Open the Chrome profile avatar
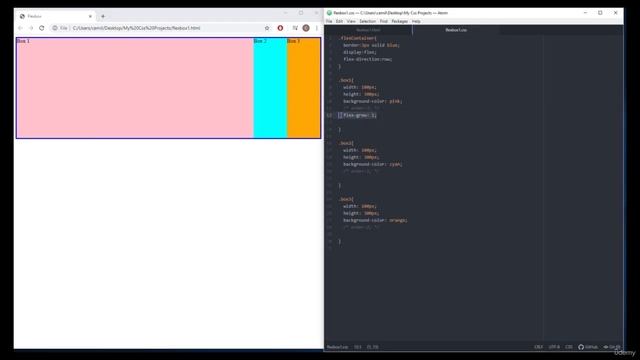This screenshot has height=360, width=640. (x=306, y=28)
